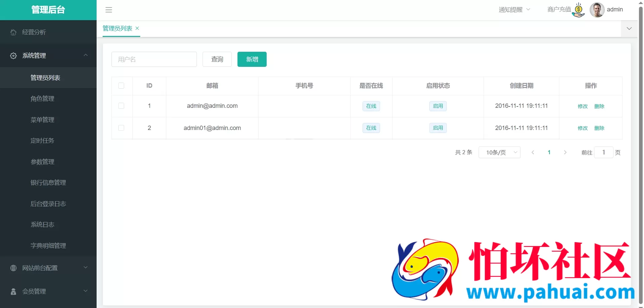The image size is (644, 308).
Task: Click the 商户充值 link
Action: pos(559,10)
